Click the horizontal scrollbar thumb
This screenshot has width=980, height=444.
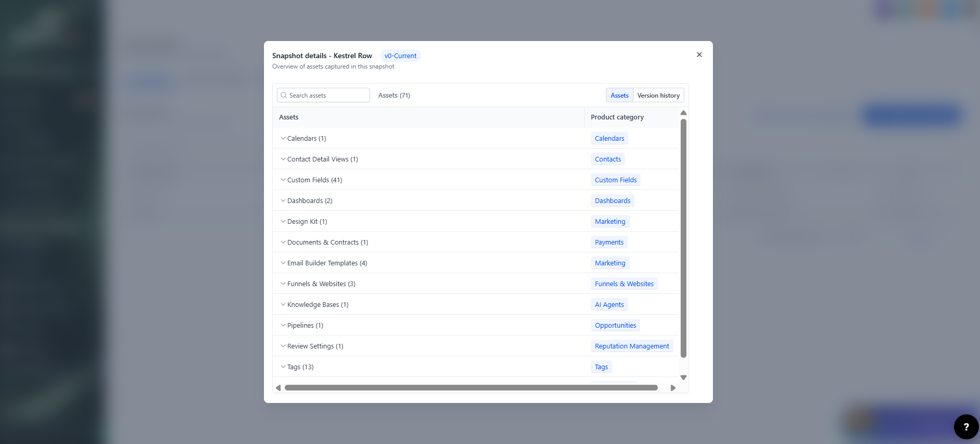click(471, 388)
